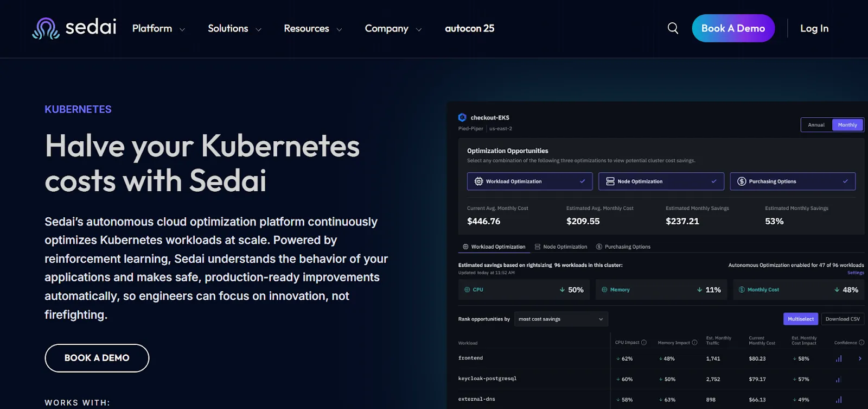Expand the Platform navigation menu

158,28
